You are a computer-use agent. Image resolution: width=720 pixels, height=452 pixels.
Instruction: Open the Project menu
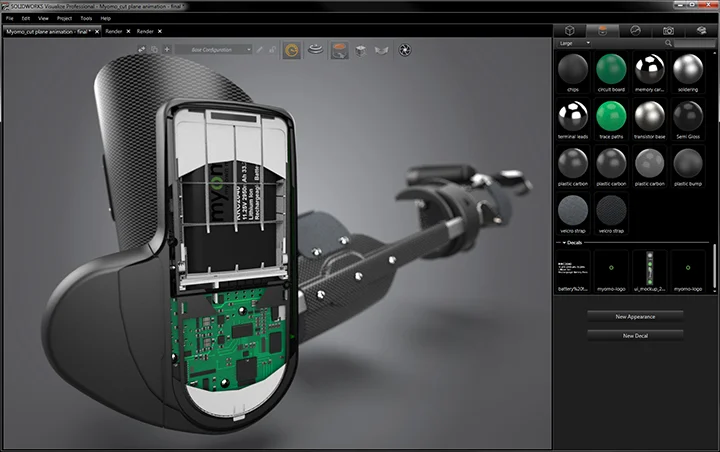pyautogui.click(x=64, y=18)
